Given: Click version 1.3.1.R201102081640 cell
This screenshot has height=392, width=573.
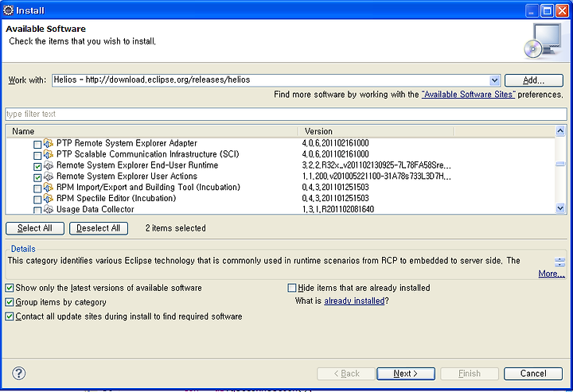Looking at the screenshot, I should (x=338, y=209).
